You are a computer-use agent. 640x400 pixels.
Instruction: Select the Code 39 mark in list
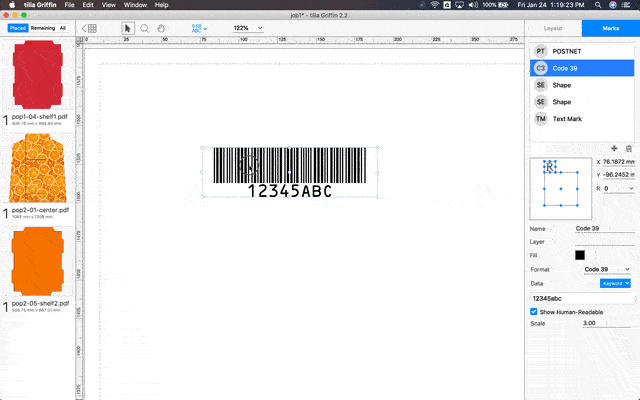[x=582, y=68]
